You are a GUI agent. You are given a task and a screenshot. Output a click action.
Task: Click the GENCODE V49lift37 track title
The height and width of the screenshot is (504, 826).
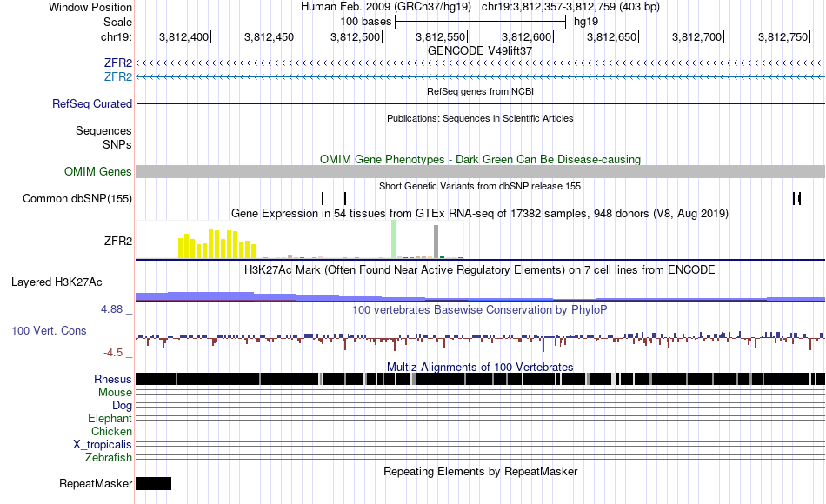[x=480, y=51]
